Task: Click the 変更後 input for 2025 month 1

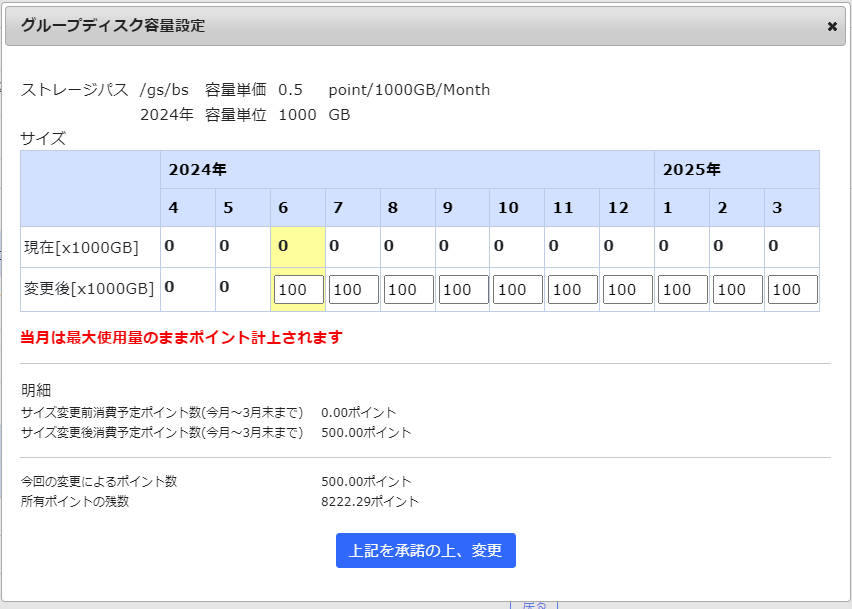Action: [683, 290]
